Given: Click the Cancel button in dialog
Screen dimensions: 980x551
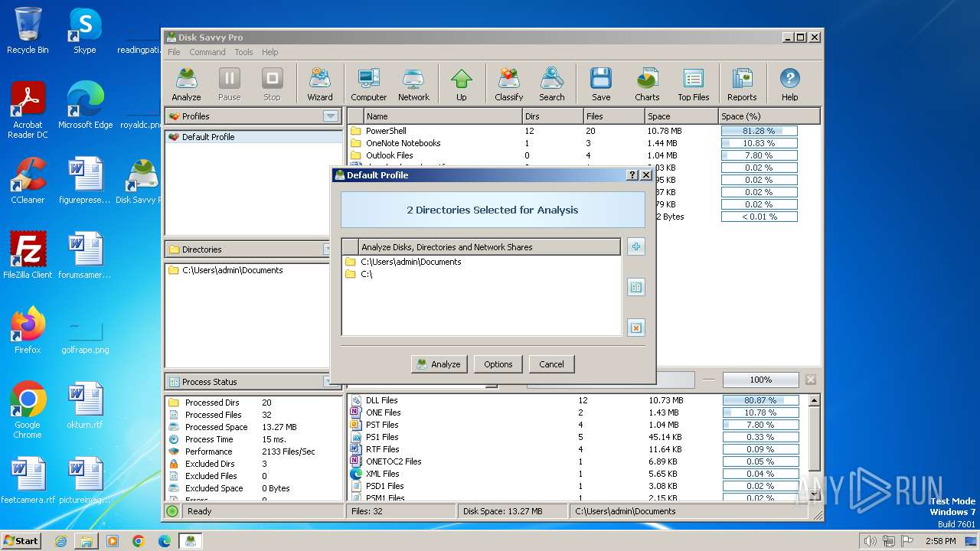Looking at the screenshot, I should 551,364.
